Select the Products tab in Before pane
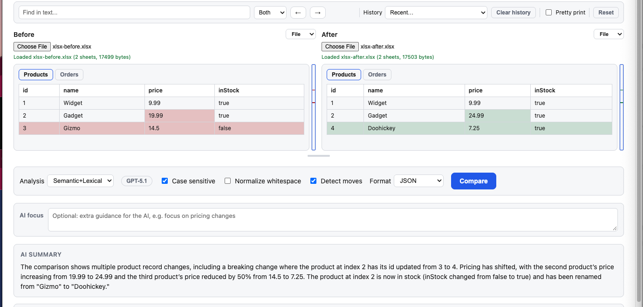 36,75
